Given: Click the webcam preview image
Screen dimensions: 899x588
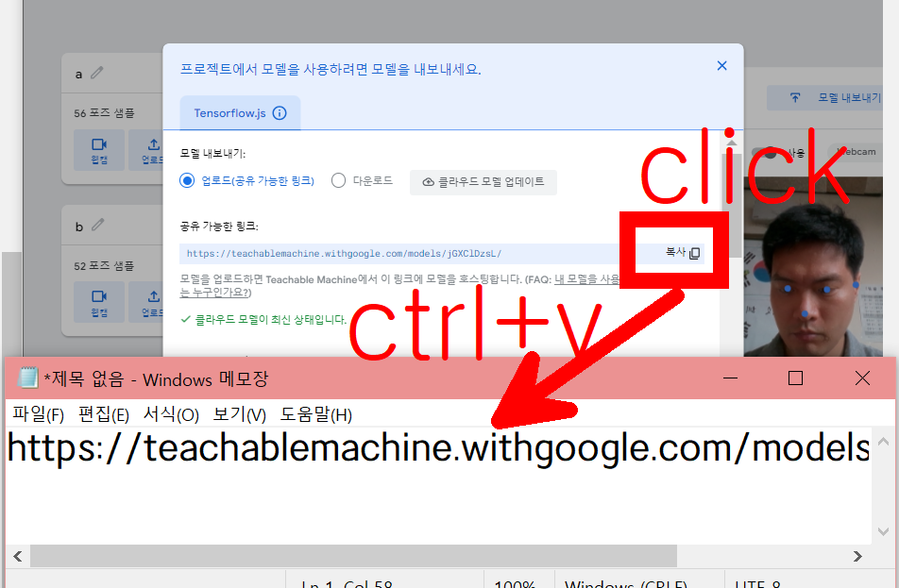Looking at the screenshot, I should (813, 266).
